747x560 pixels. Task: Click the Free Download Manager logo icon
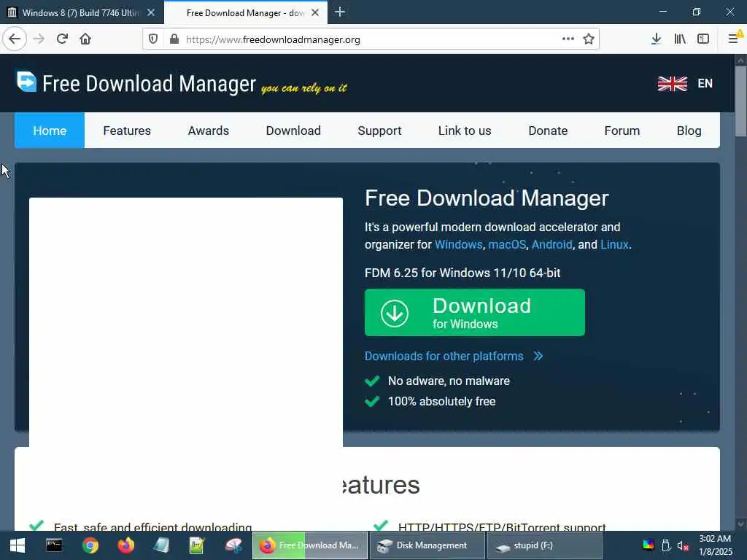pos(26,82)
